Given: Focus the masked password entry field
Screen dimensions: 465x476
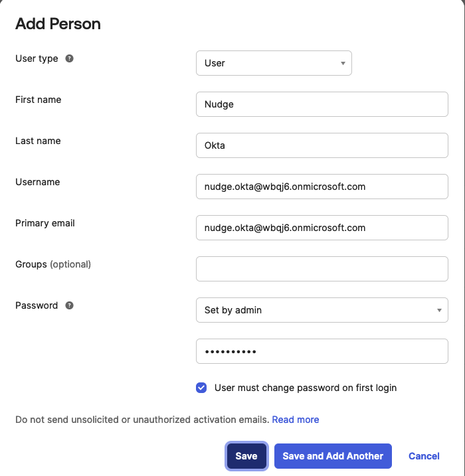Looking at the screenshot, I should click(x=322, y=351).
